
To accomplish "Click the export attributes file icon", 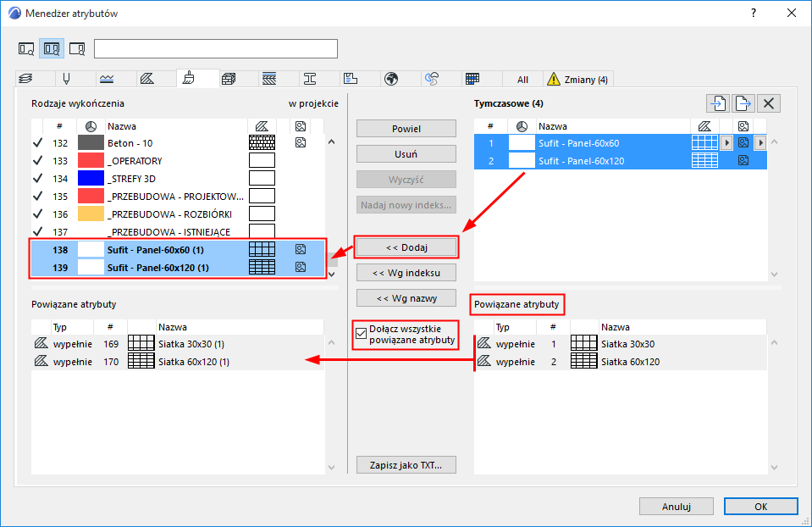I will click(743, 103).
